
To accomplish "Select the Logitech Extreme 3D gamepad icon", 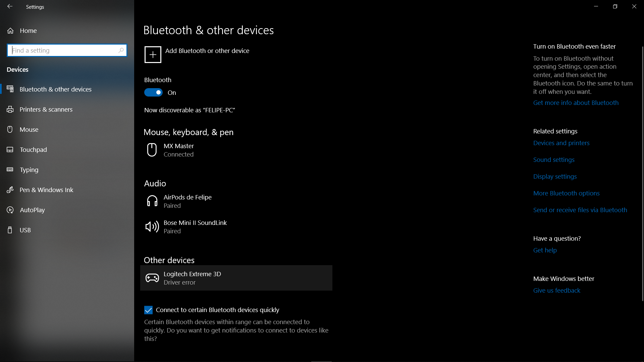I will (x=152, y=278).
